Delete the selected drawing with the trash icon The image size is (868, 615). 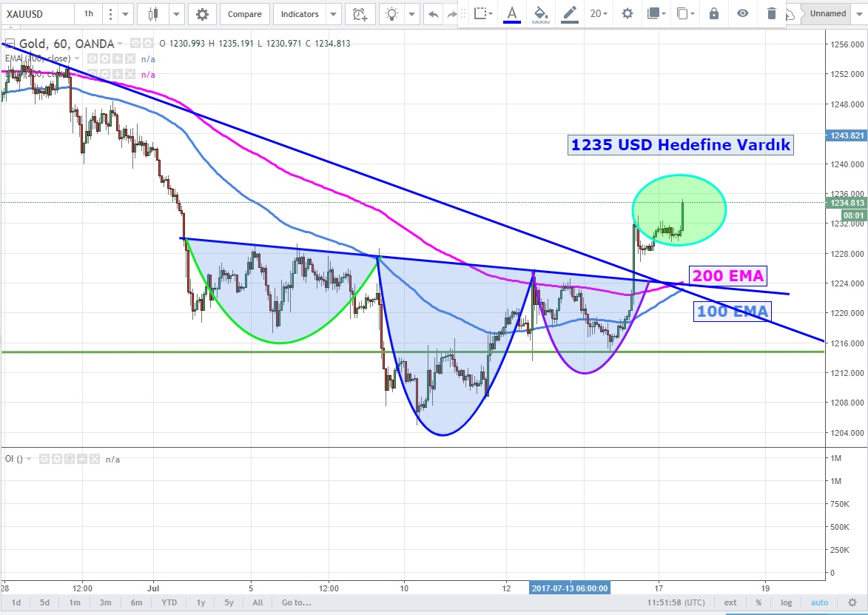click(772, 13)
